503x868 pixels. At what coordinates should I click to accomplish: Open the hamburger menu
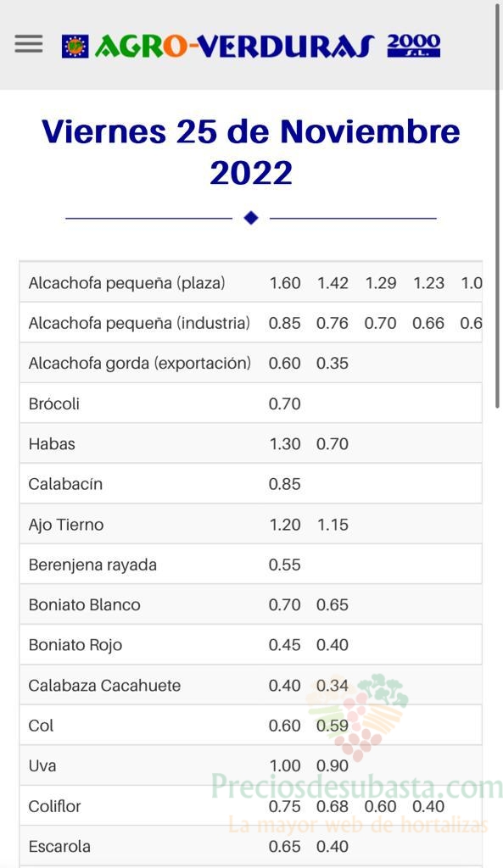pyautogui.click(x=29, y=44)
